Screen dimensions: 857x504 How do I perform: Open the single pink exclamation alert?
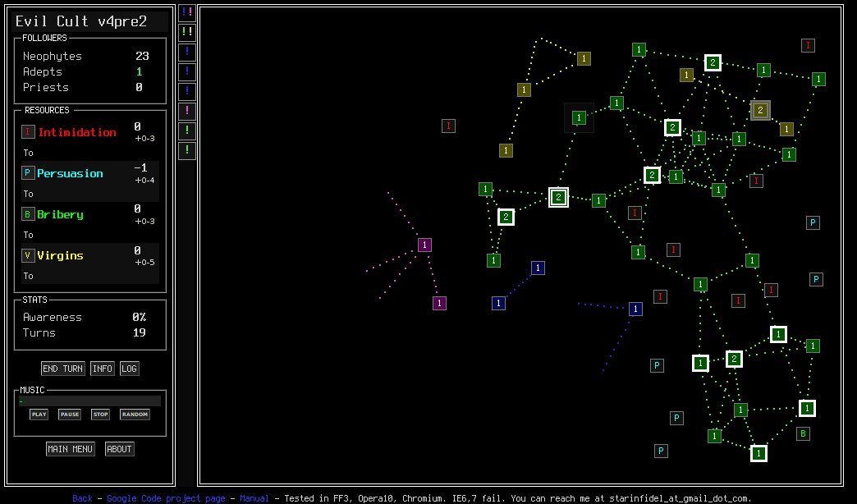[x=187, y=111]
